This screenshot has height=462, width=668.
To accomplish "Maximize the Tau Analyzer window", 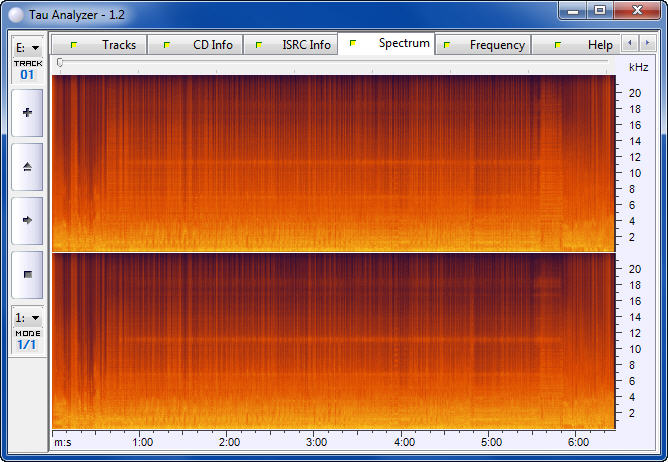I will [599, 10].
